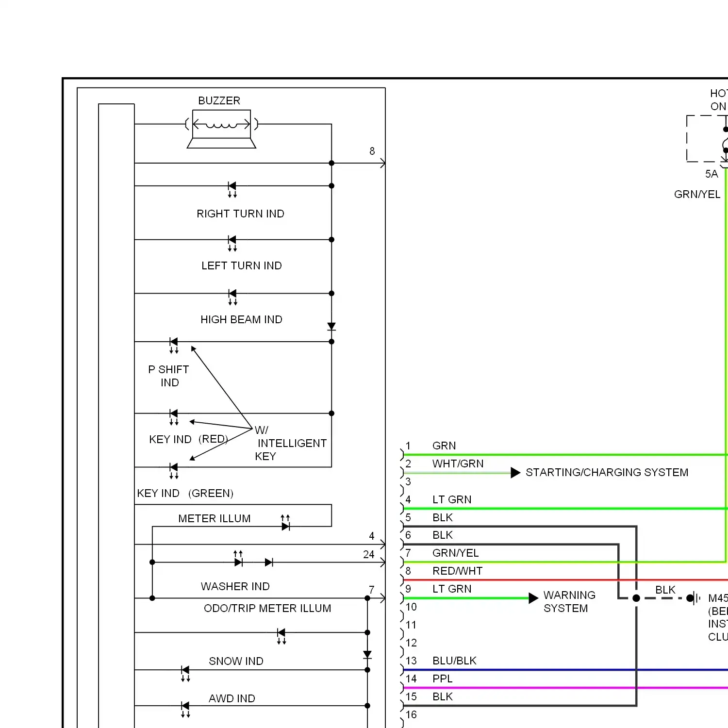Click internal terminal number 24
Image resolution: width=728 pixels, height=728 pixels.
pyautogui.click(x=369, y=554)
